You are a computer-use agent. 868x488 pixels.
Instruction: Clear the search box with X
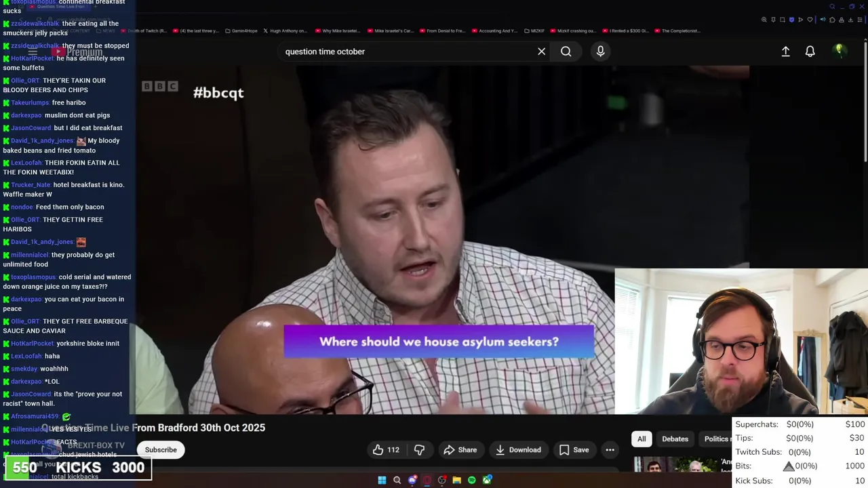click(541, 52)
